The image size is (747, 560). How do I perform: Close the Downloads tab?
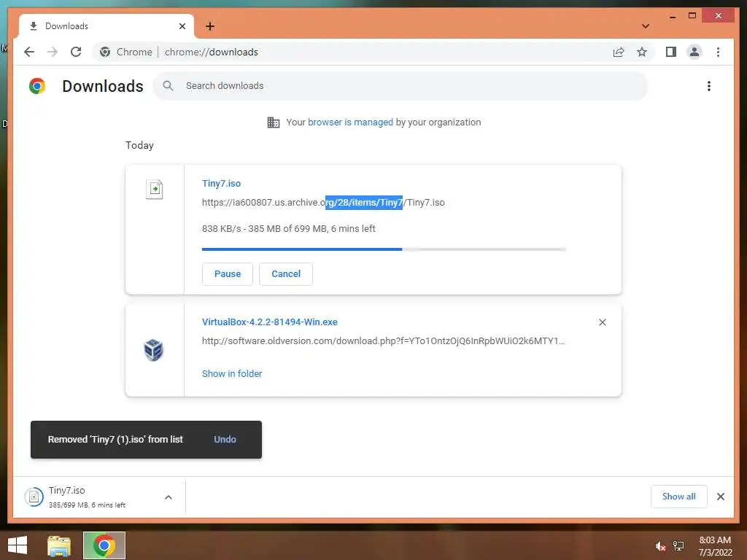tap(182, 26)
